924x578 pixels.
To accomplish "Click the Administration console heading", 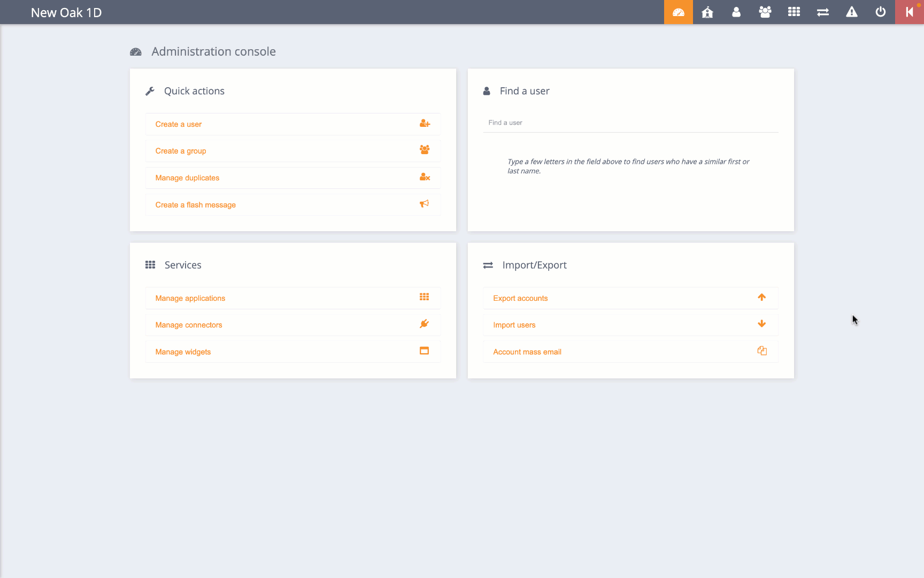I will (213, 51).
